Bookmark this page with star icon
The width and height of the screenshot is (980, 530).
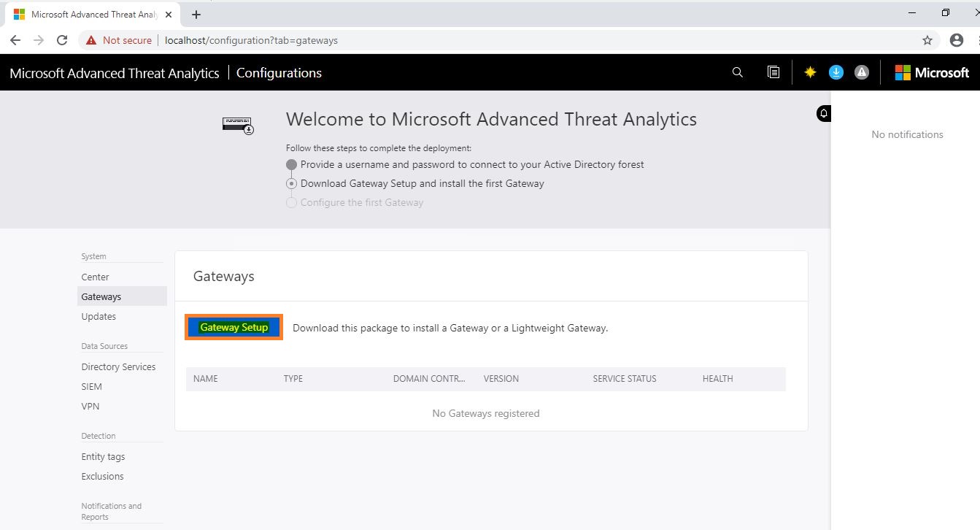(927, 40)
